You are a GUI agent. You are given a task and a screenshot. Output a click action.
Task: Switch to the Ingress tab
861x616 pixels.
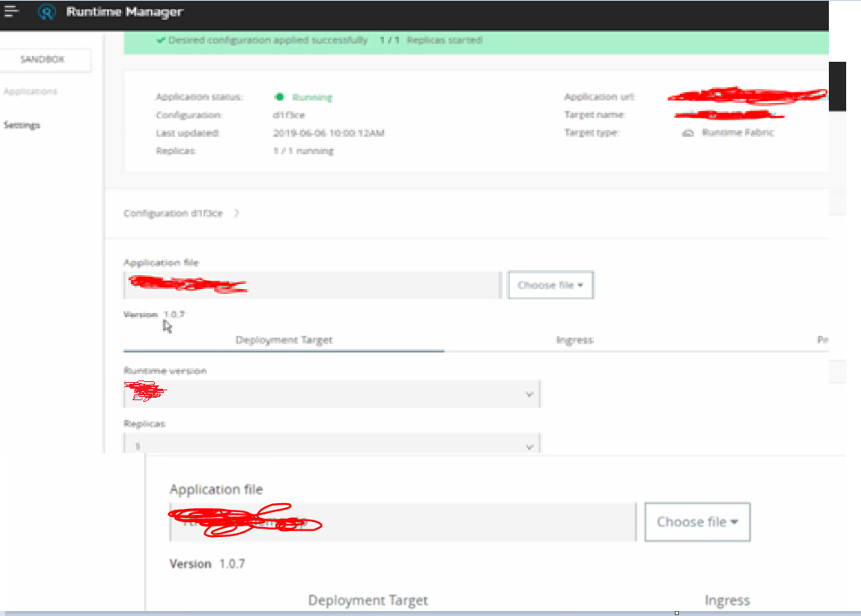point(575,340)
